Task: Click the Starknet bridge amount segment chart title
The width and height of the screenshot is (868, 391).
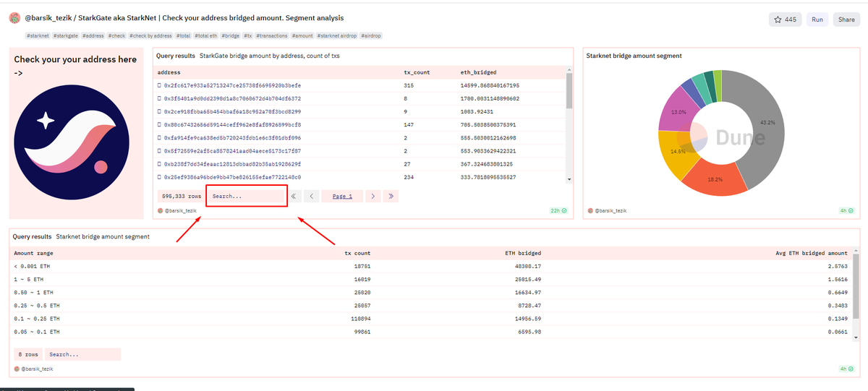Action: tap(634, 56)
